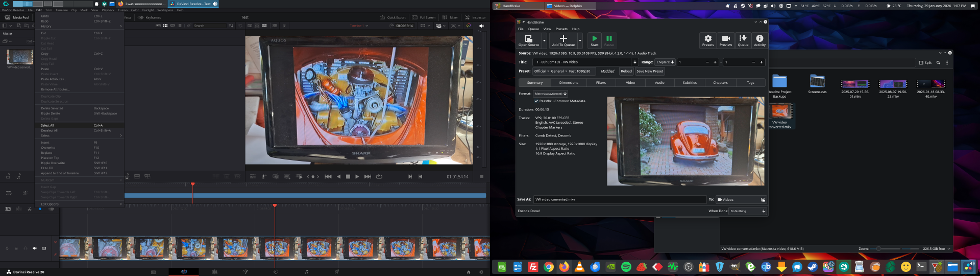The width and height of the screenshot is (980, 276).
Task: Toggle Split view in Dolphin
Action: point(925,62)
